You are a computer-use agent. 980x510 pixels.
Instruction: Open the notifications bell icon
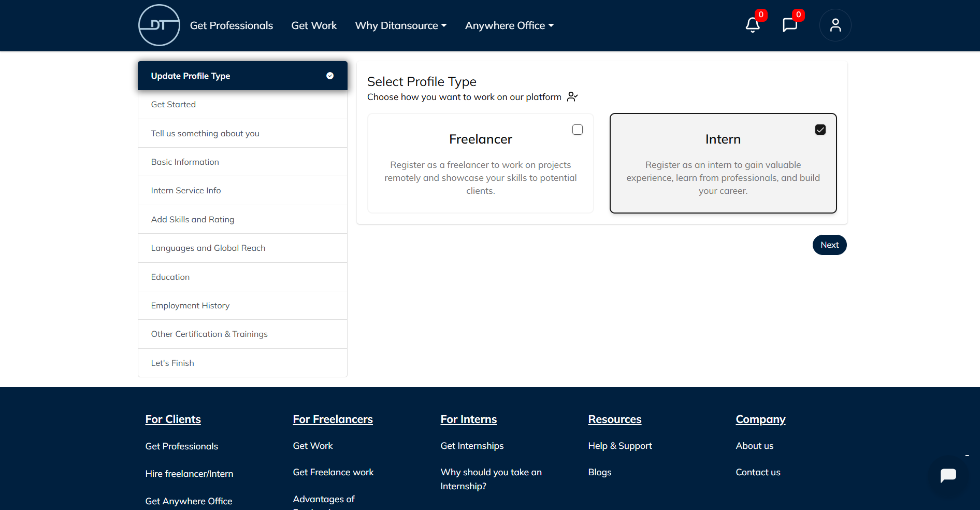[753, 25]
